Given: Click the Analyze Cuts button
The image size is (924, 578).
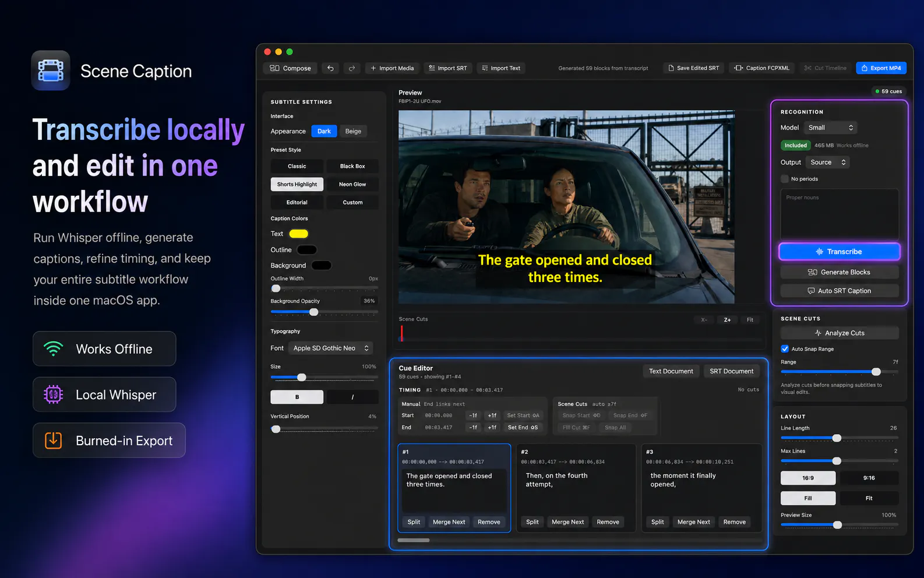Looking at the screenshot, I should (x=840, y=333).
